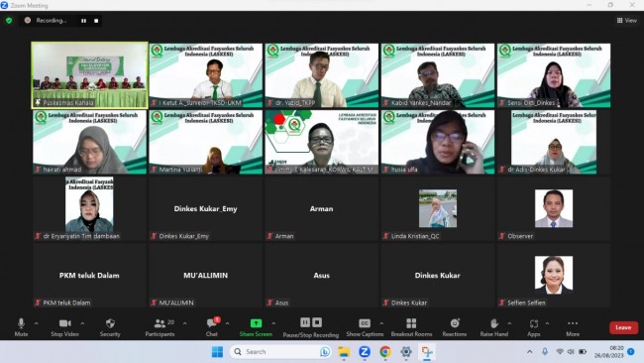Toggle Show Captions
Image resolution: width=644 pixels, height=363 pixels.
click(365, 327)
